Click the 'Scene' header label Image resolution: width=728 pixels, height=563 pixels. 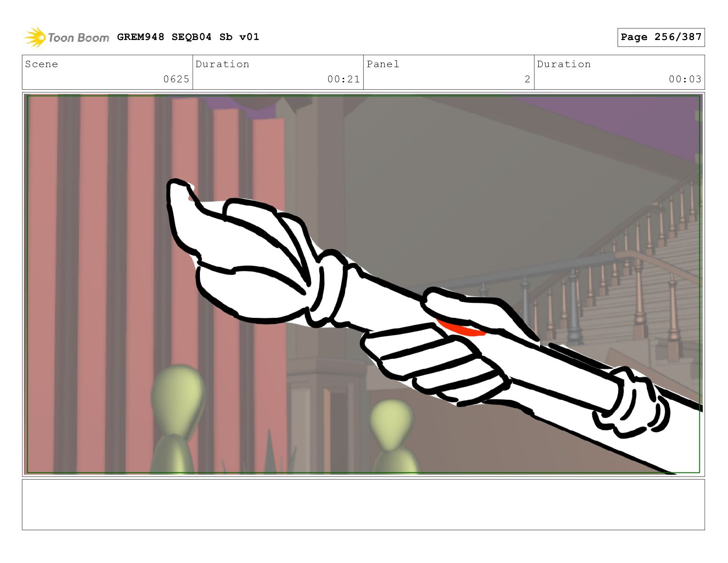pyautogui.click(x=41, y=64)
